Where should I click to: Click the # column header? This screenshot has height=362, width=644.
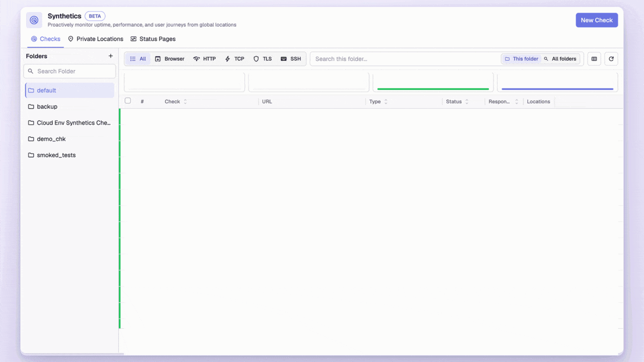tap(142, 102)
